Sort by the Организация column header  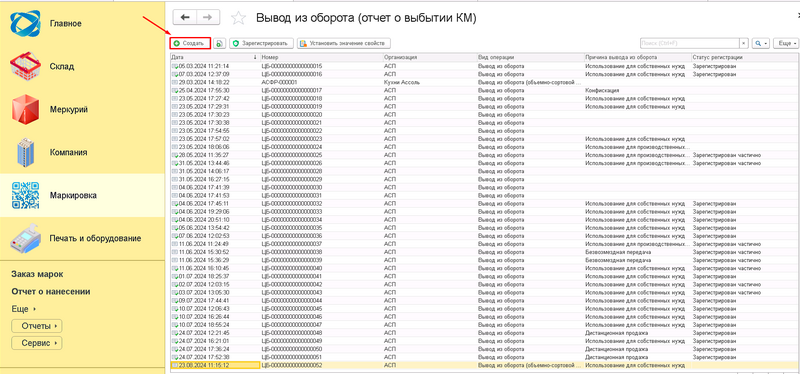[430, 57]
